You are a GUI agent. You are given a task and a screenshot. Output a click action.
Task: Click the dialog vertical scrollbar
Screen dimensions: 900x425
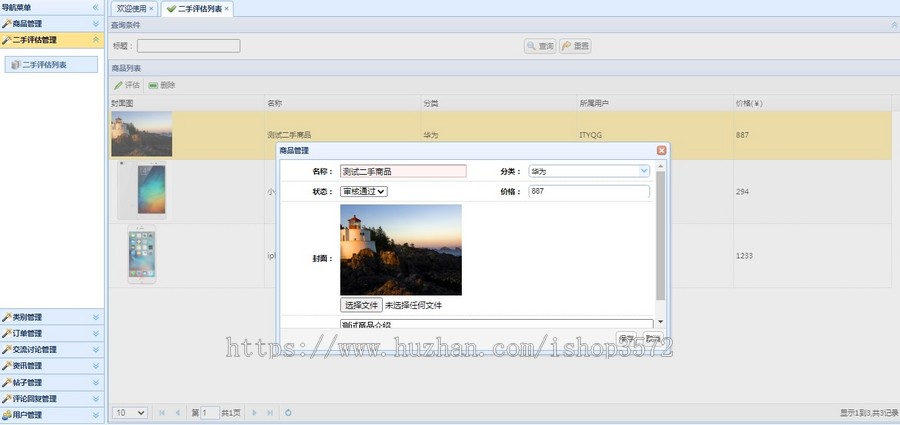(660, 235)
